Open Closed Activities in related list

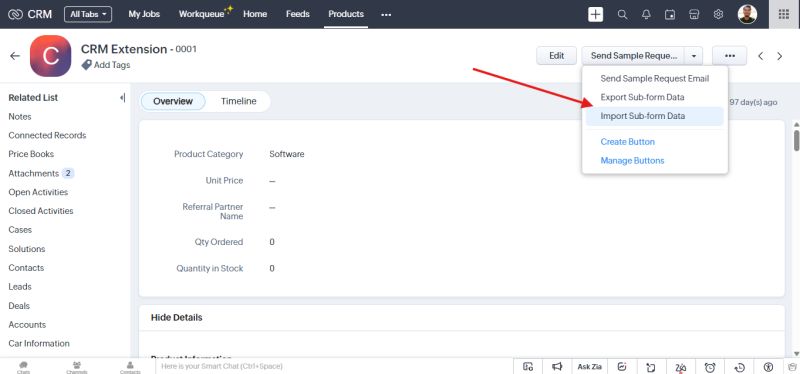[x=41, y=211]
